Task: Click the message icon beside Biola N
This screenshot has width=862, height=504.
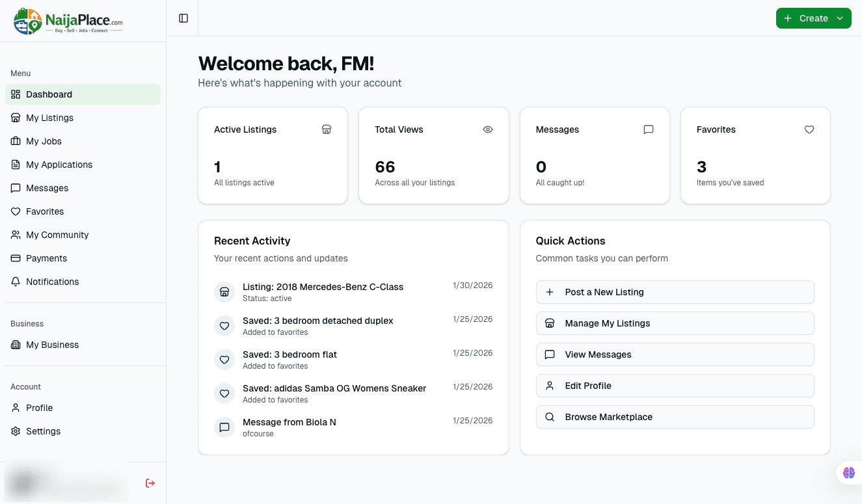Action: (224, 427)
